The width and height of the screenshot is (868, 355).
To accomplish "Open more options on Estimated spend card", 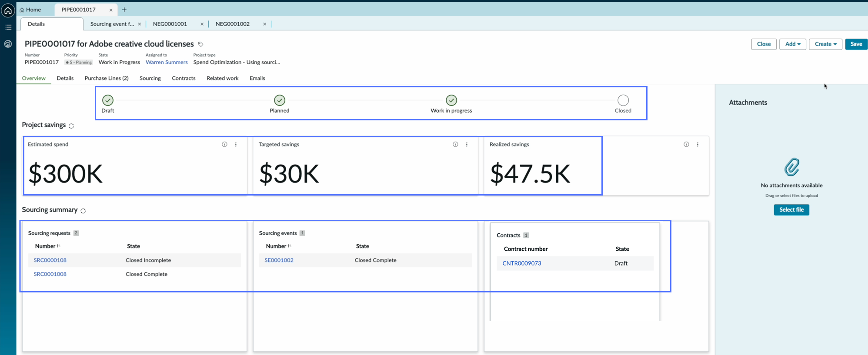I will (236, 144).
